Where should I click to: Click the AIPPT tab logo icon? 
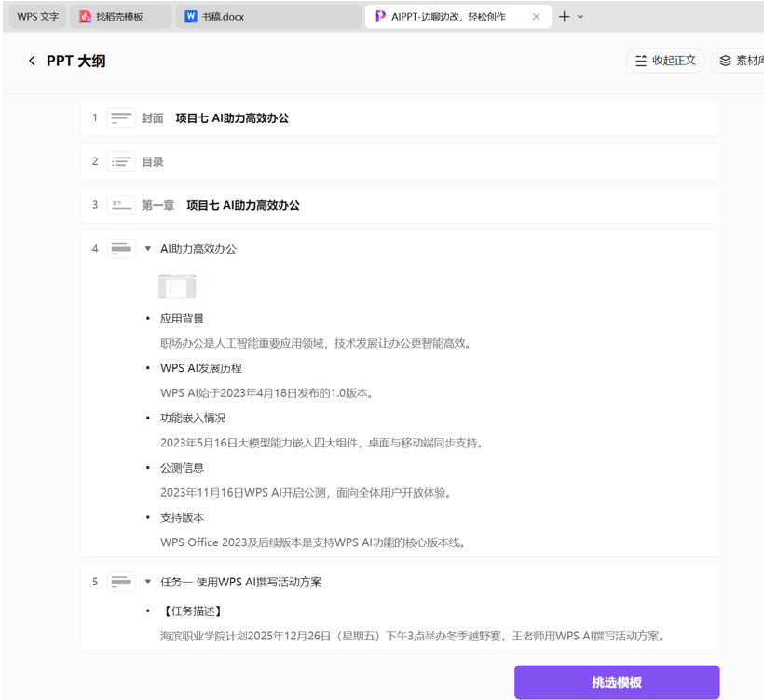(380, 17)
